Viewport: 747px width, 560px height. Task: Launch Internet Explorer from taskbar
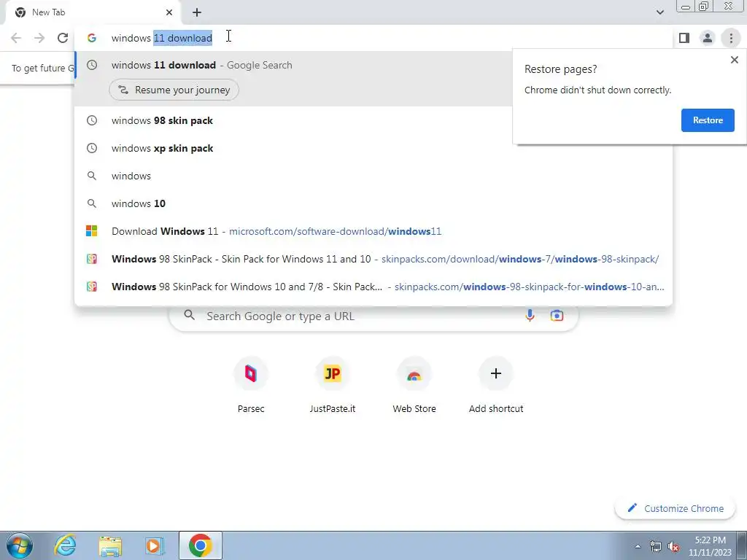(65, 545)
